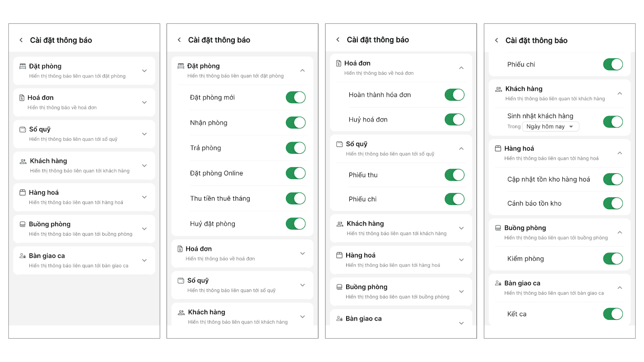
Task: Click the Hoá đơn receipt icon in second screen
Action: point(180,249)
